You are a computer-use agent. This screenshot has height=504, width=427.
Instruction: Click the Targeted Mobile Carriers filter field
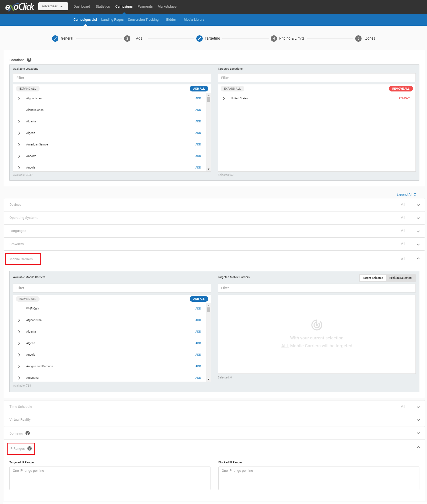(x=317, y=288)
